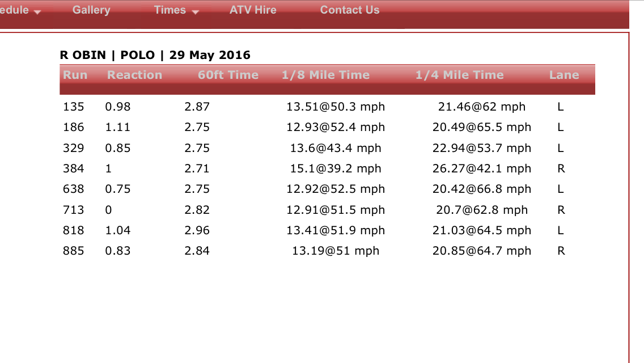
Task: Click 1/4 mile time 20.49@65.5 mph
Action: [x=482, y=128]
